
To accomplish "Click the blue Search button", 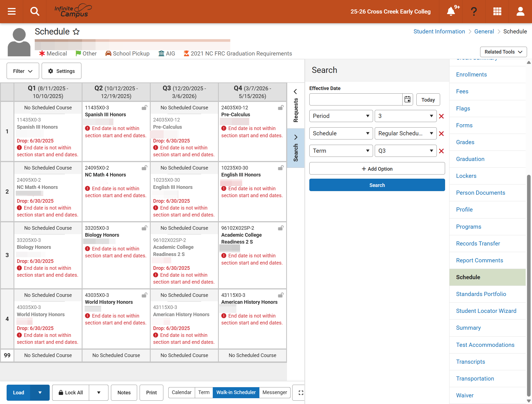I will point(377,185).
